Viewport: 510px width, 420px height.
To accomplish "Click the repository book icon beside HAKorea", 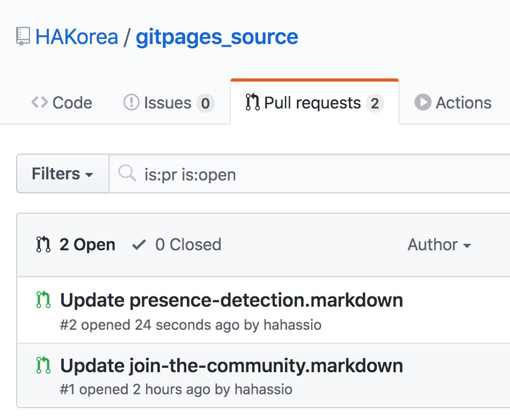I will pos(23,37).
